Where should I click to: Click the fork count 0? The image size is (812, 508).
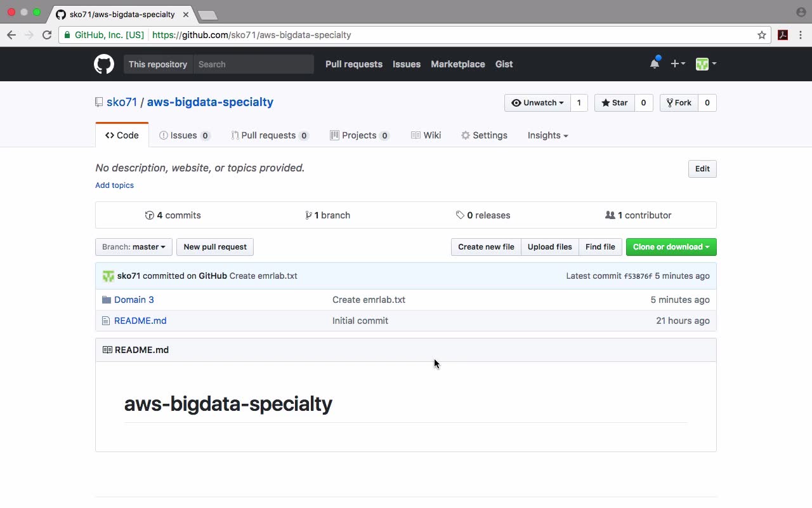coord(707,103)
